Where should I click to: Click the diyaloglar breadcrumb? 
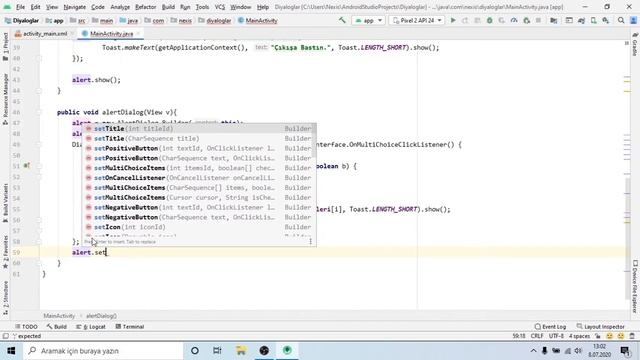tap(216, 20)
